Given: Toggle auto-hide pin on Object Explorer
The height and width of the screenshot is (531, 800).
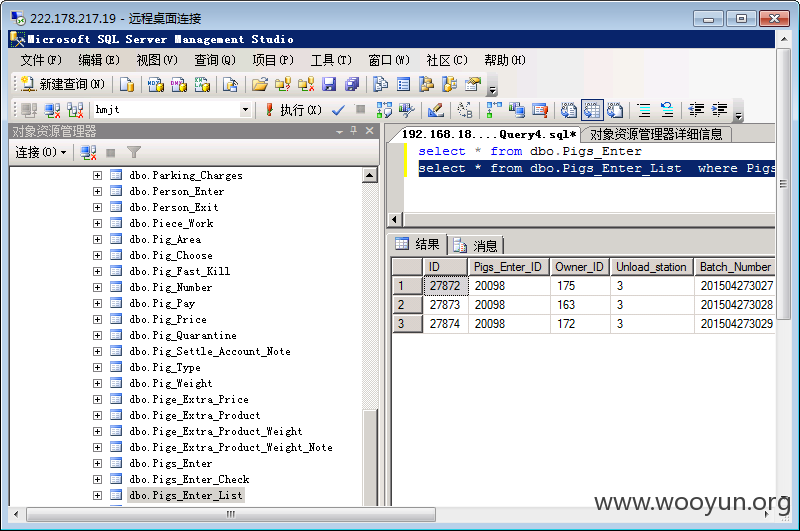Looking at the screenshot, I should pyautogui.click(x=354, y=131).
